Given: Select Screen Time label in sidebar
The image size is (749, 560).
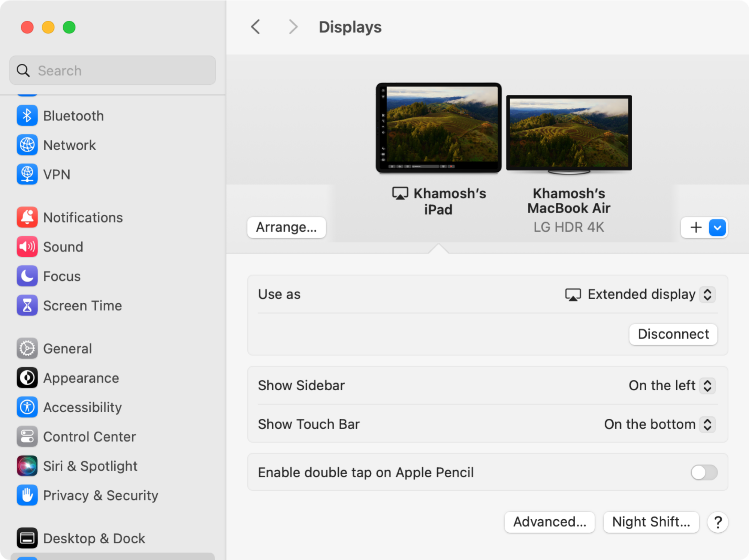Looking at the screenshot, I should 82,305.
